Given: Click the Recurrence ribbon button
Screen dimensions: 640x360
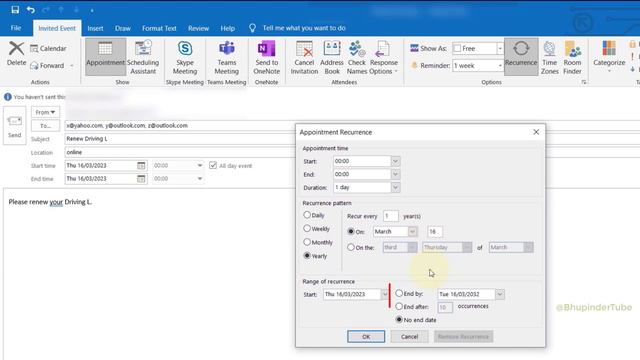Looking at the screenshot, I should click(x=521, y=56).
